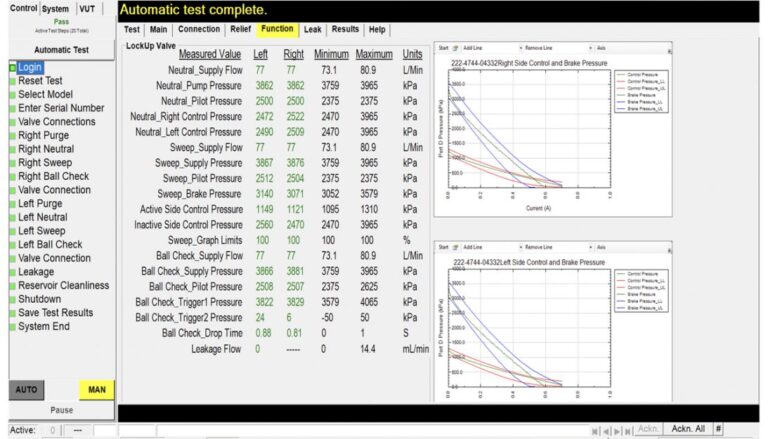Click the icon beside Start in top chart toolbar
This screenshot has height=439, width=768.
[x=456, y=48]
